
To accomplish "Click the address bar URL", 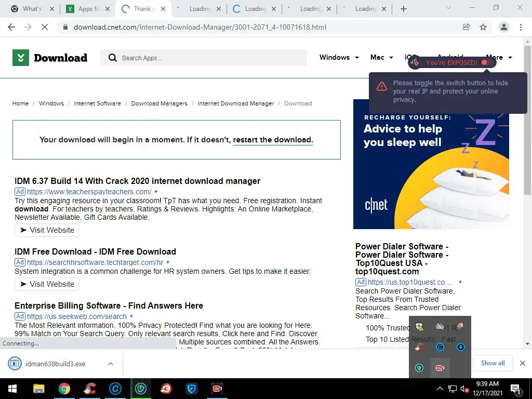I will point(200,27).
